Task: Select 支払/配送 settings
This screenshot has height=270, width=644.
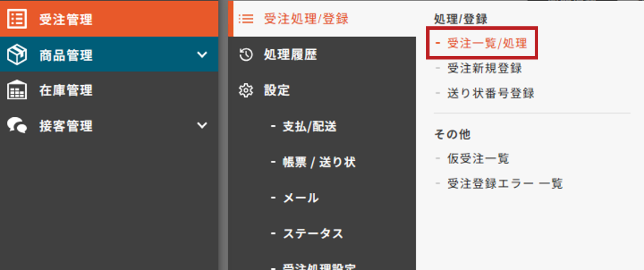Action: point(309,126)
